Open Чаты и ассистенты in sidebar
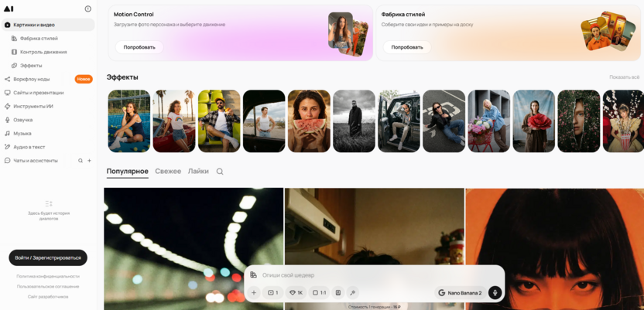 click(x=36, y=161)
